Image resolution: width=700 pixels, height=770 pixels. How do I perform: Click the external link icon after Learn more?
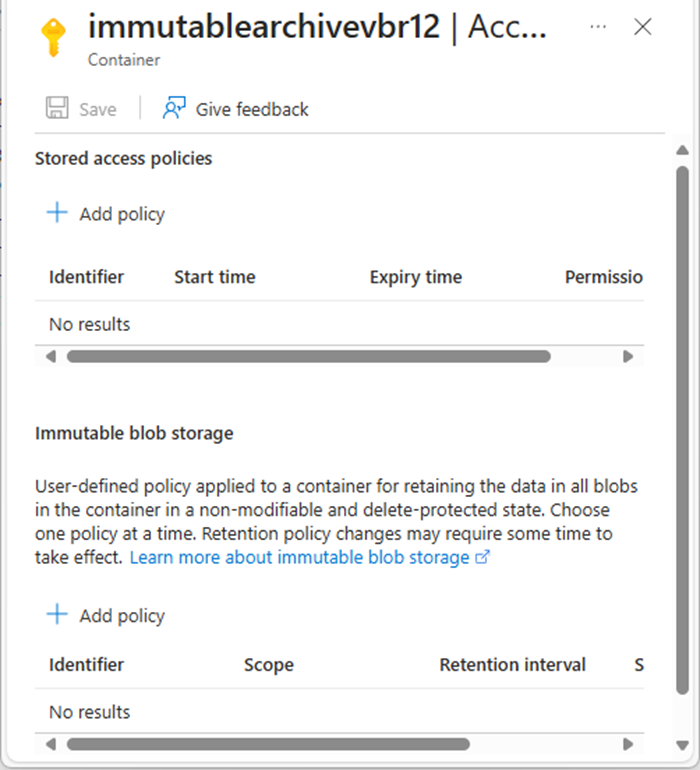pos(483,557)
